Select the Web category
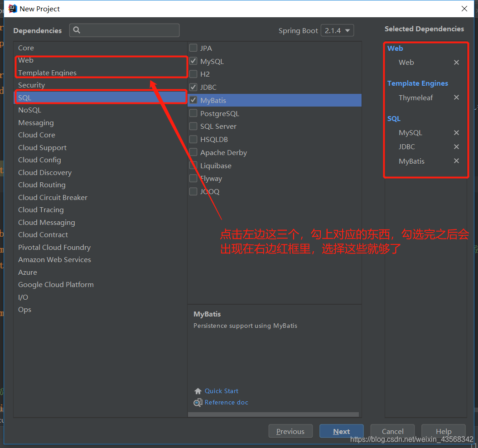The width and height of the screenshot is (478, 448). point(100,60)
